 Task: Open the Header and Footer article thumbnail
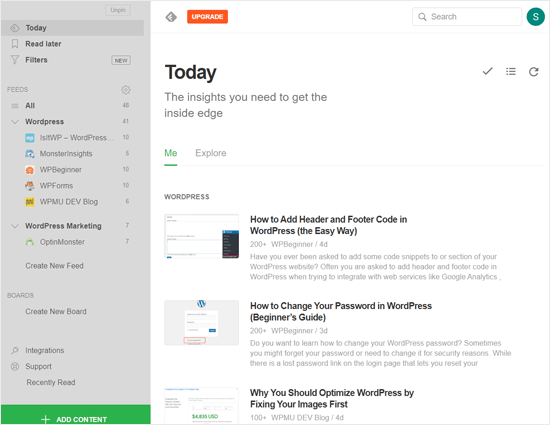coord(201,236)
